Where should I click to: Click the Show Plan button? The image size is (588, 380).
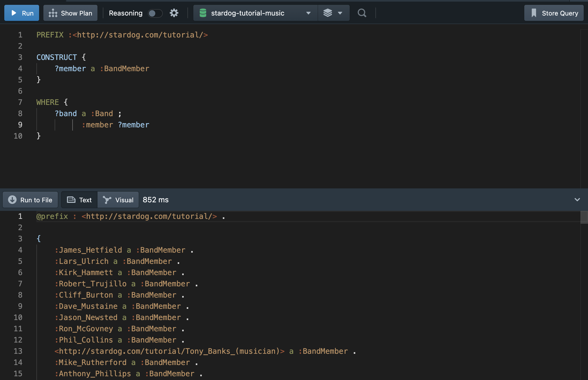tap(70, 13)
